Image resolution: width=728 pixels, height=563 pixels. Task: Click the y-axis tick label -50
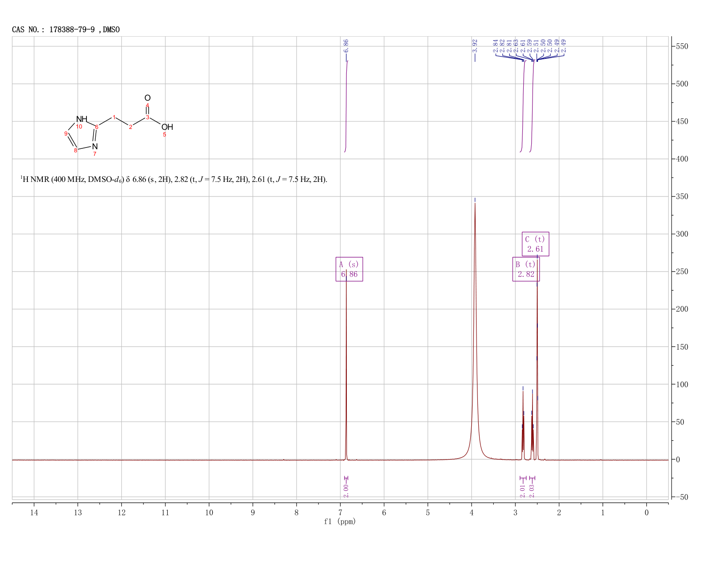pyautogui.click(x=682, y=497)
